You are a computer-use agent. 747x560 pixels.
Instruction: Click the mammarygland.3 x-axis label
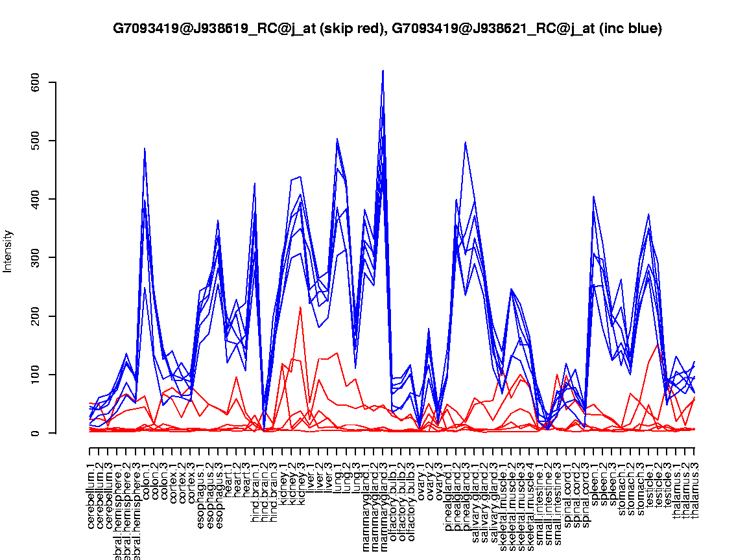pos(383,504)
